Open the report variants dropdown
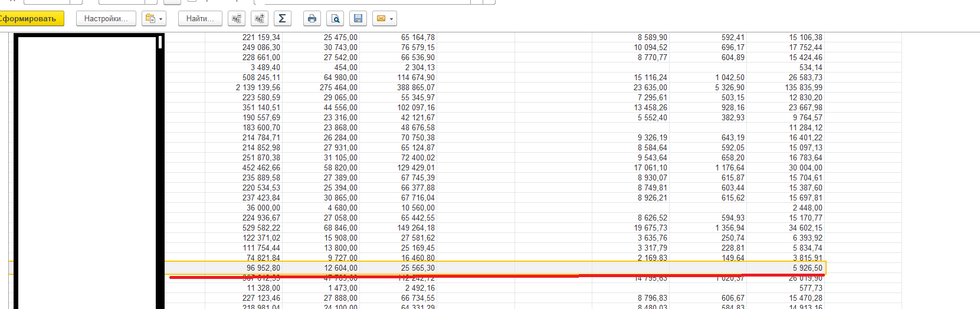Screen dimensions: 980x309 click(155, 19)
